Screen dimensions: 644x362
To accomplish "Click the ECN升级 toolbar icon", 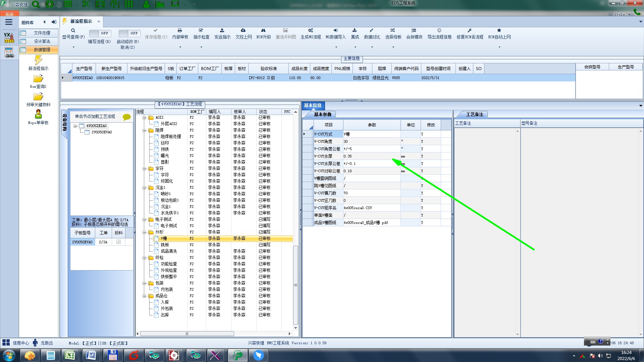I will (x=263, y=31).
